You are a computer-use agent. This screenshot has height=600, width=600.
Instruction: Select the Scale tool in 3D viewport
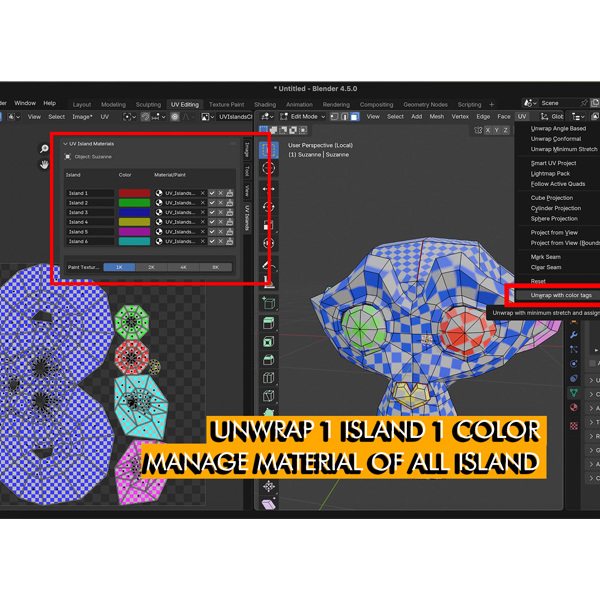(x=268, y=225)
